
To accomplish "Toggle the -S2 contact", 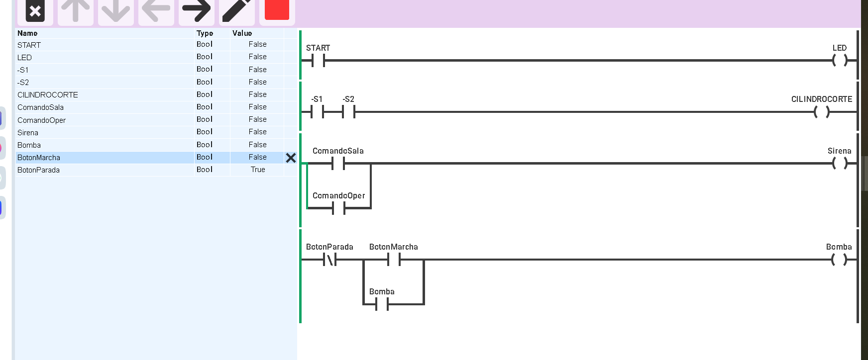I will point(348,112).
